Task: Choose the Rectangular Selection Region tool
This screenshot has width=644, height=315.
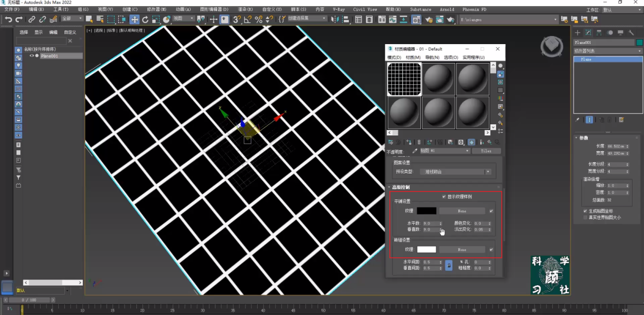Action: point(111,19)
